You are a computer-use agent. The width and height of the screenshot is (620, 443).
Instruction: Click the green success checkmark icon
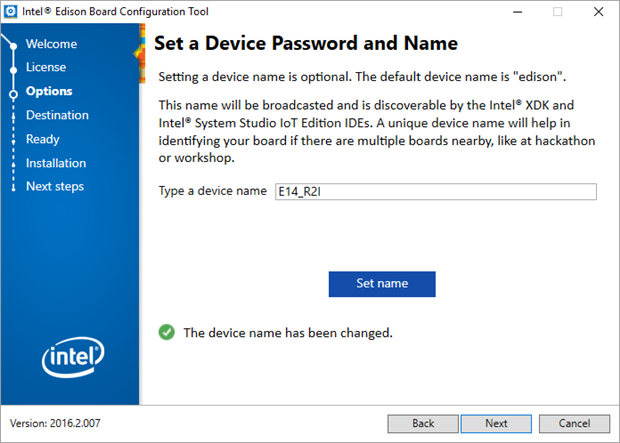(x=167, y=332)
